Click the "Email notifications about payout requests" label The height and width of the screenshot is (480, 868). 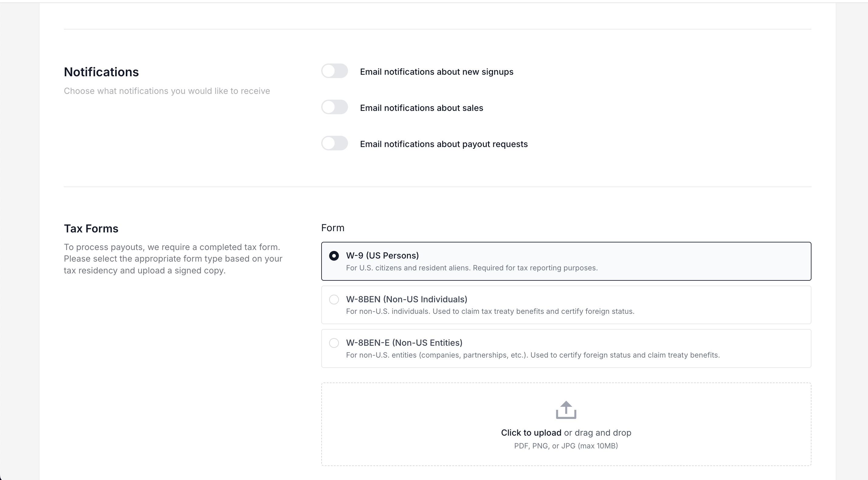(x=444, y=144)
